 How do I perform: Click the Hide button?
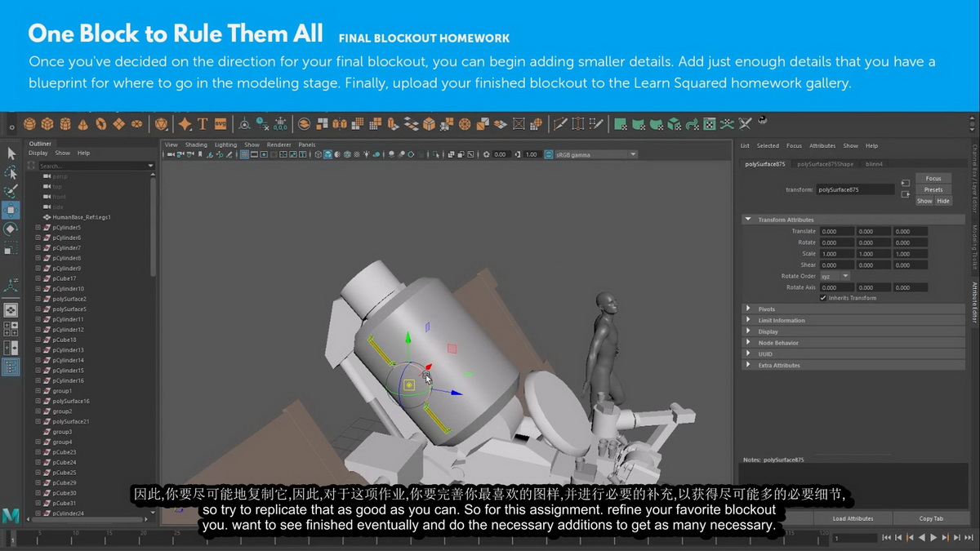pos(942,201)
